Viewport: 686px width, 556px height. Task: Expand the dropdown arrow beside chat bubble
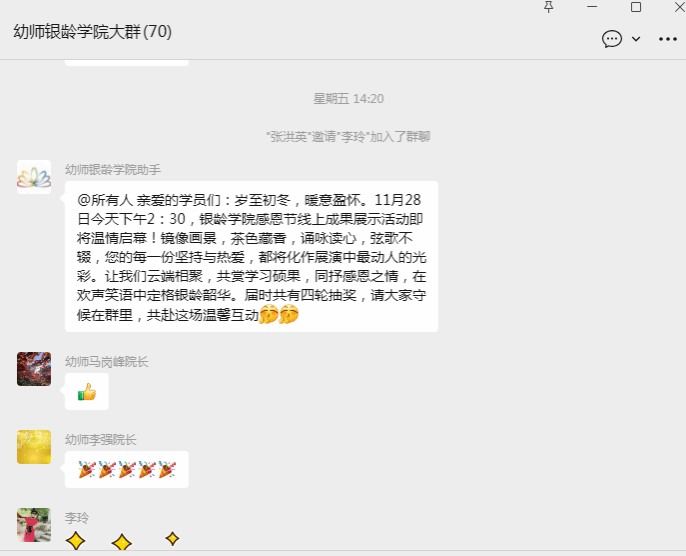[636, 39]
